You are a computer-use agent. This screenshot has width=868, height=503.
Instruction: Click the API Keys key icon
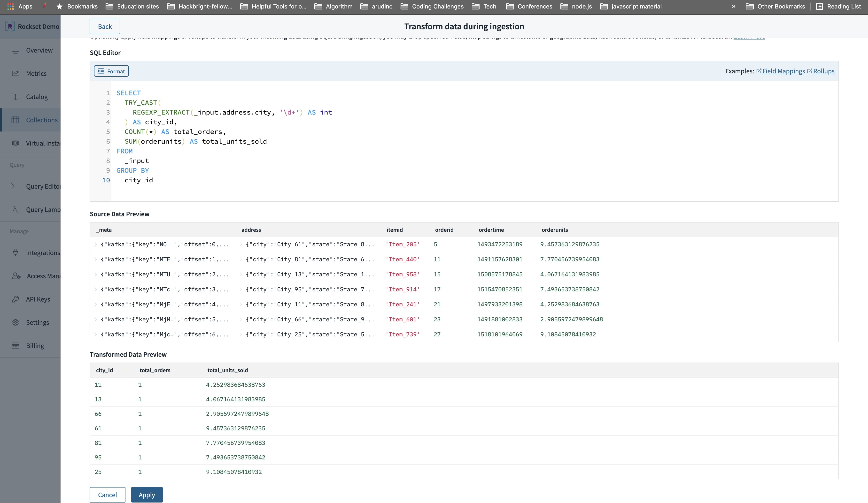coord(15,299)
